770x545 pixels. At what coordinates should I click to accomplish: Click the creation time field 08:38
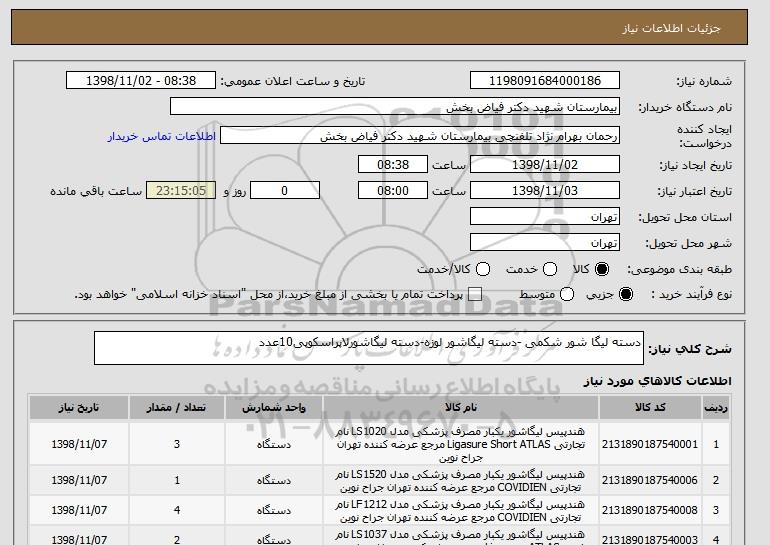[393, 164]
